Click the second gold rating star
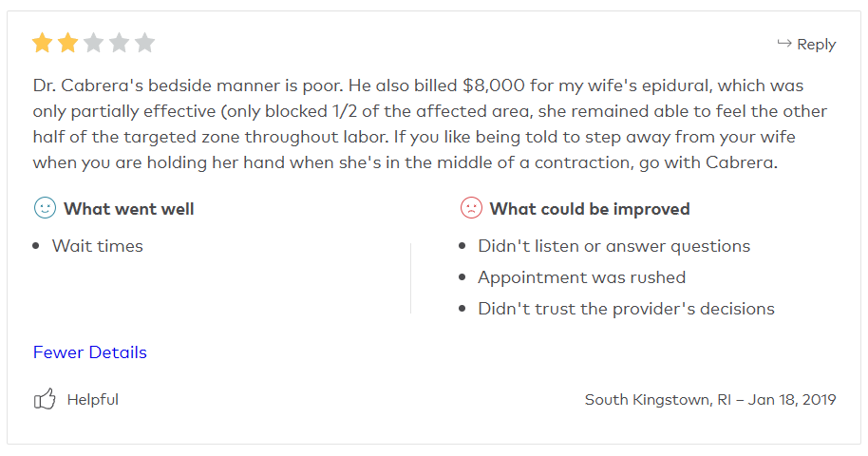Viewport: 868px width, 456px height. tap(68, 43)
